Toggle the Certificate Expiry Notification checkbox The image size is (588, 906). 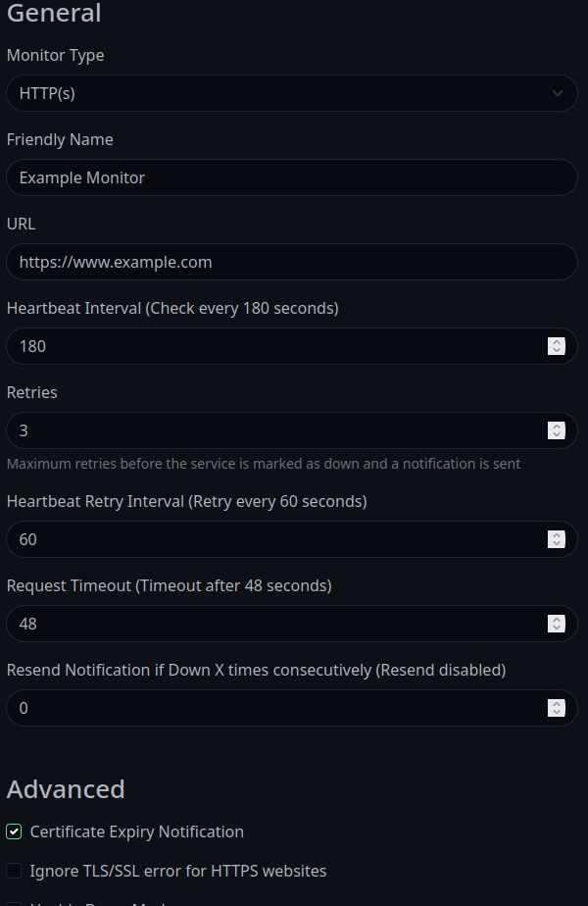pos(14,831)
